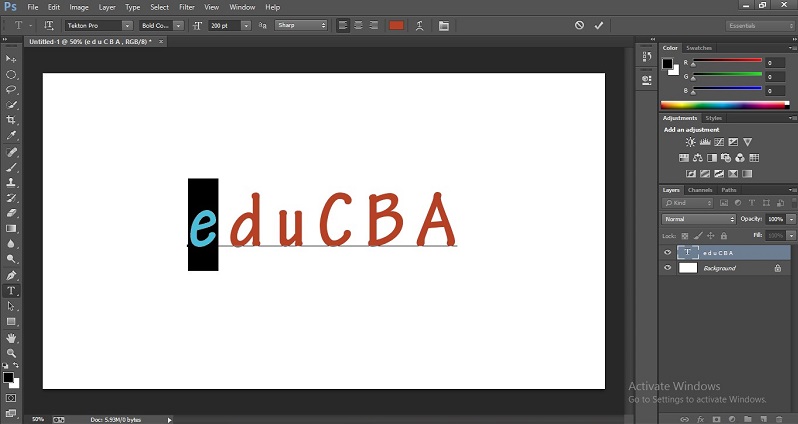Select the Elliptical Marquee tool

[x=11, y=74]
